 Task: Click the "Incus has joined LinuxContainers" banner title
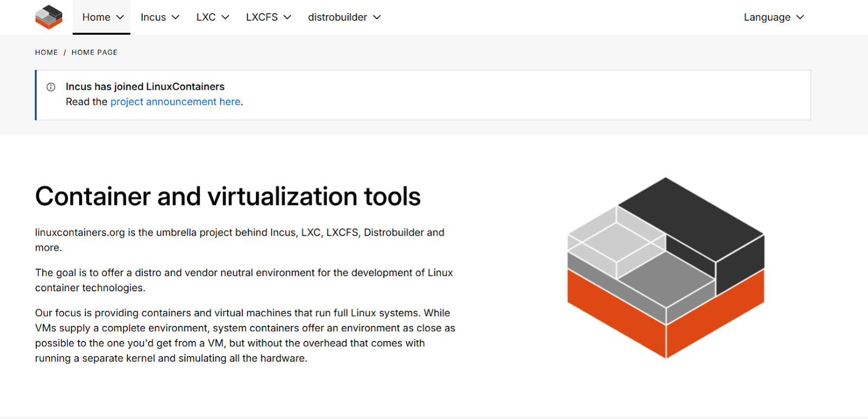point(145,87)
